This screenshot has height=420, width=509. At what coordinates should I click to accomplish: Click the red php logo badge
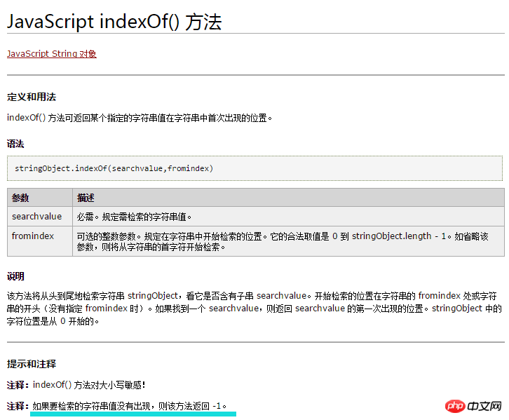(x=455, y=406)
